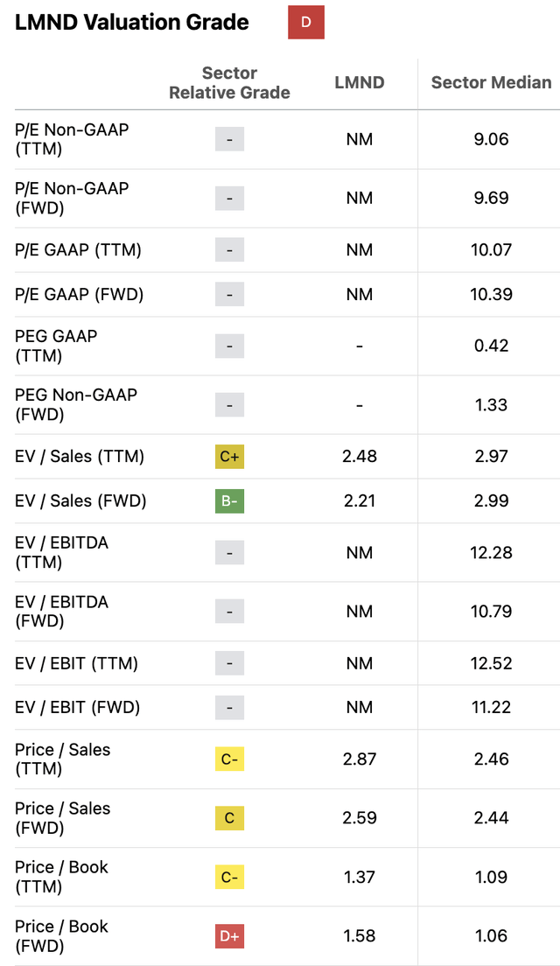Click the C grade for Price / Sales (FWD)
Screen dimensions: 560x966
point(229,818)
